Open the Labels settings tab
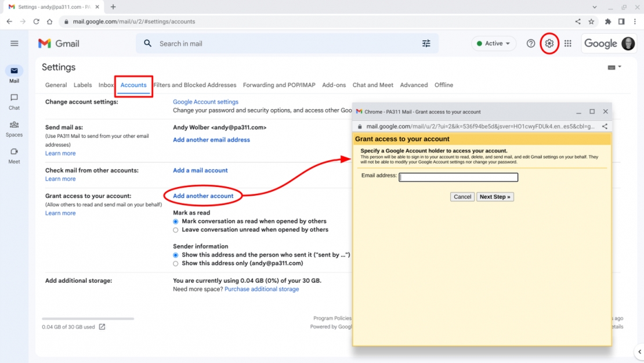 [82, 85]
